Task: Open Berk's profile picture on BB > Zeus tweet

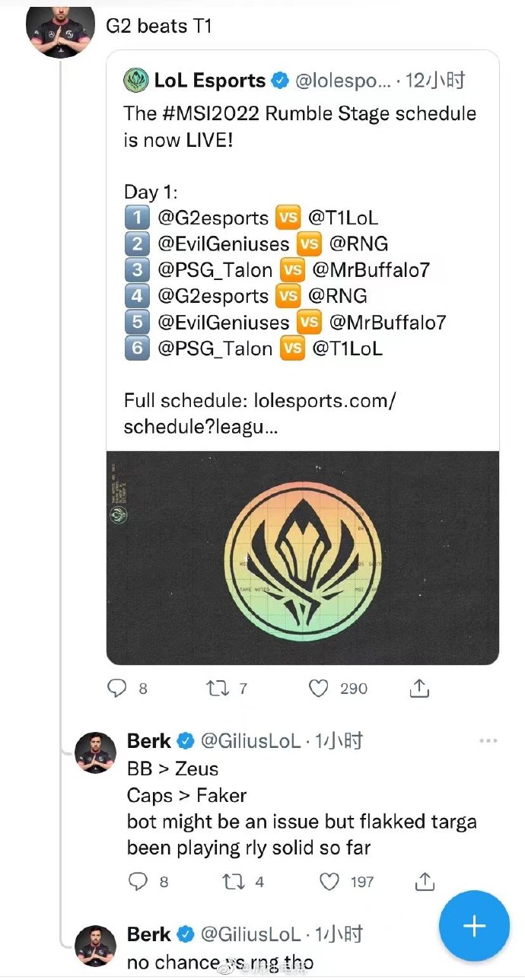Action: 95,753
